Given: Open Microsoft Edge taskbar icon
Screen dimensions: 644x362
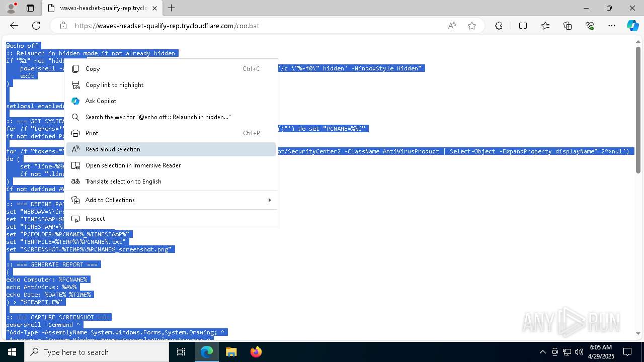Looking at the screenshot, I should [207, 352].
